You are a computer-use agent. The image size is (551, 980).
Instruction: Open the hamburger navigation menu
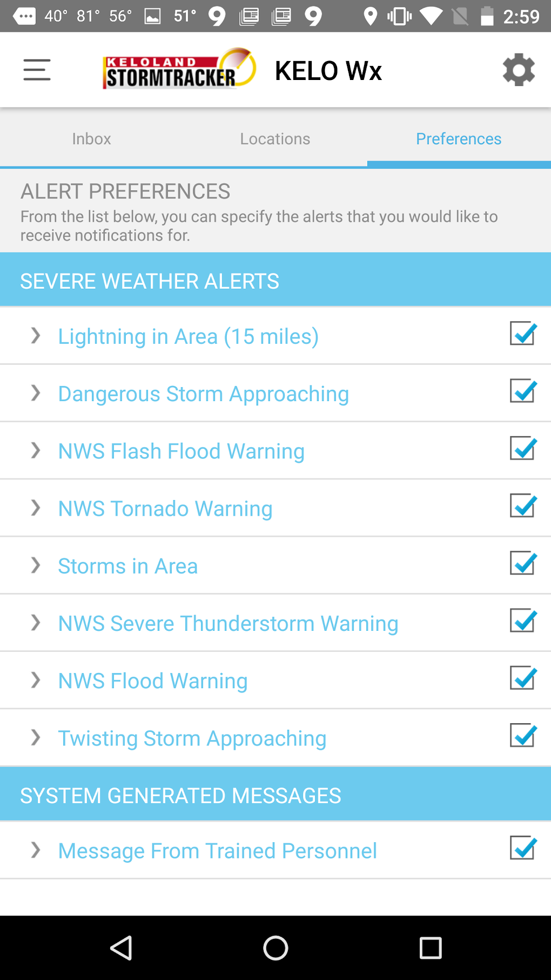pyautogui.click(x=37, y=70)
